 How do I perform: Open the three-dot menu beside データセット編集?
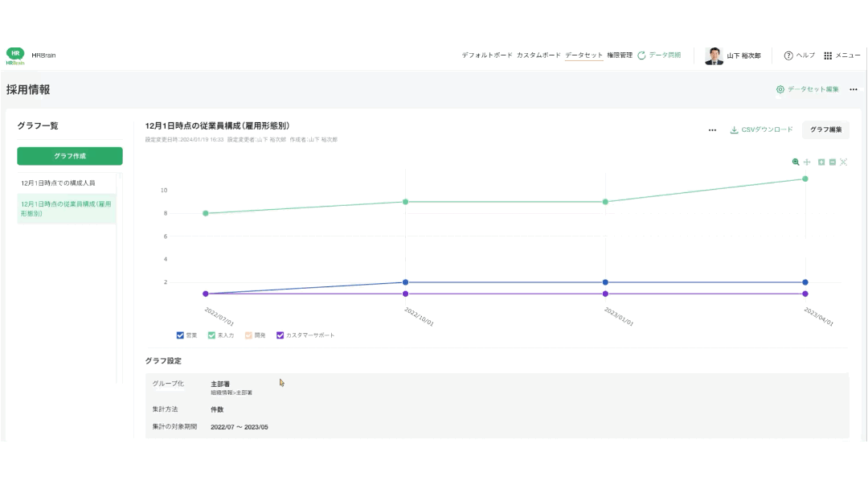pos(853,89)
